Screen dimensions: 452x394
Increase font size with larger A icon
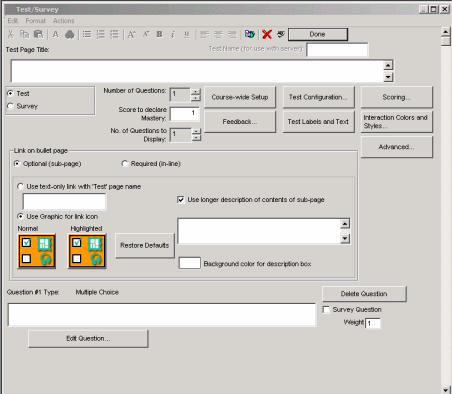pyautogui.click(x=132, y=34)
